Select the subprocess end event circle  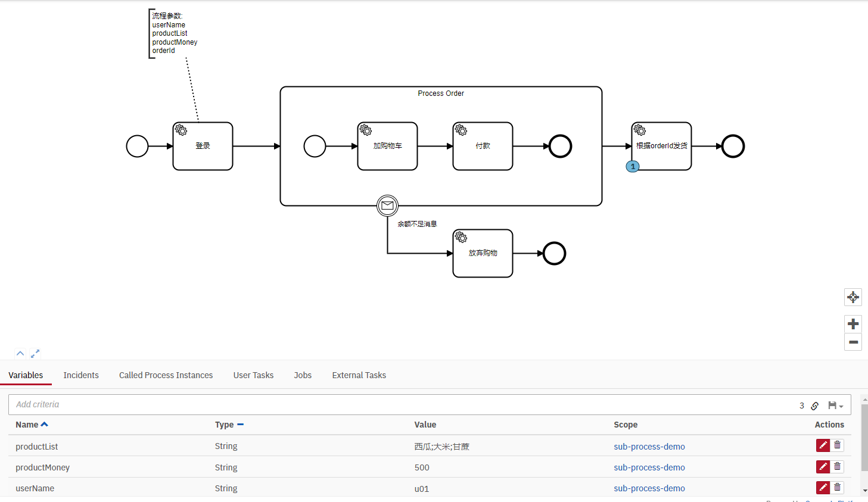tap(560, 146)
